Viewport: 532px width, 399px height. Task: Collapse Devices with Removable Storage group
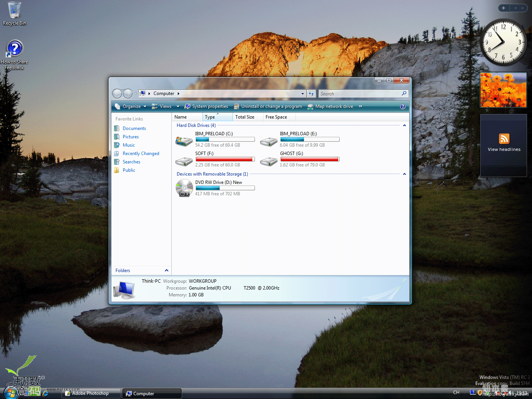404,174
